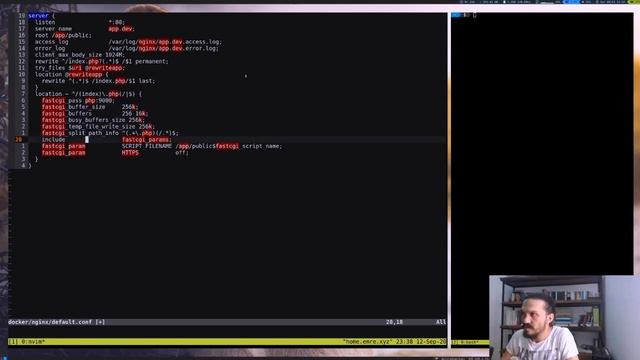This screenshot has height=360, width=640.
Task: Click the 'app.dev' server name value
Action: point(121,29)
